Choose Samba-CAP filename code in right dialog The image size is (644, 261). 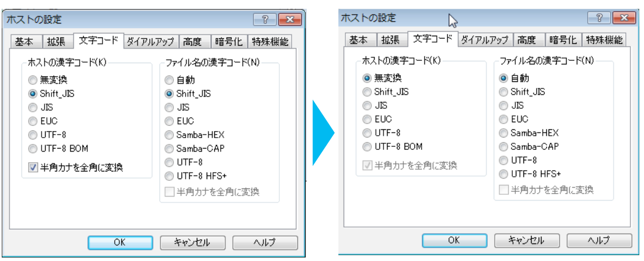pos(503,146)
